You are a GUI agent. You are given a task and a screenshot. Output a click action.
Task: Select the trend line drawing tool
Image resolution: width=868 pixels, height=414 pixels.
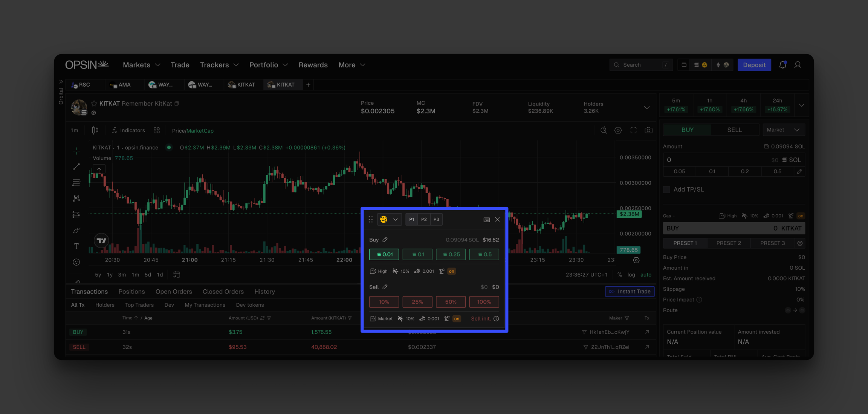(x=76, y=167)
